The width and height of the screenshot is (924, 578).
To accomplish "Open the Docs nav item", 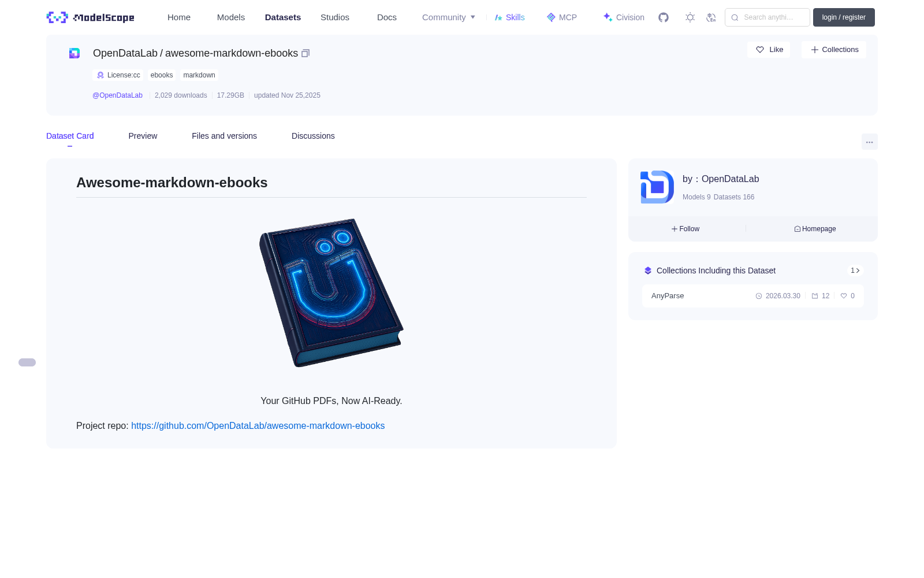I will (387, 17).
